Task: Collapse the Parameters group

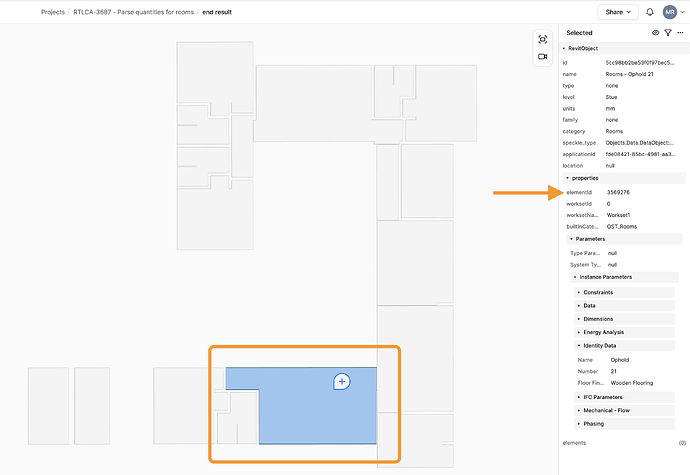Action: click(x=571, y=239)
